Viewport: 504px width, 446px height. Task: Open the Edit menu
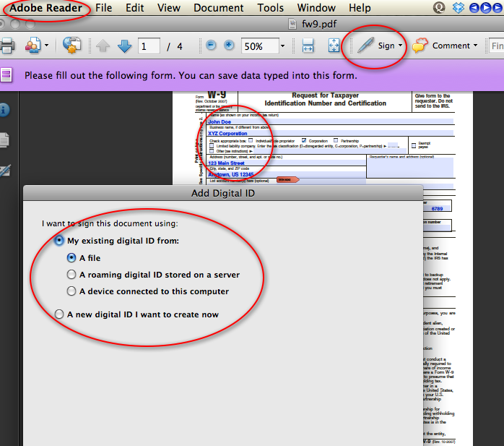135,8
